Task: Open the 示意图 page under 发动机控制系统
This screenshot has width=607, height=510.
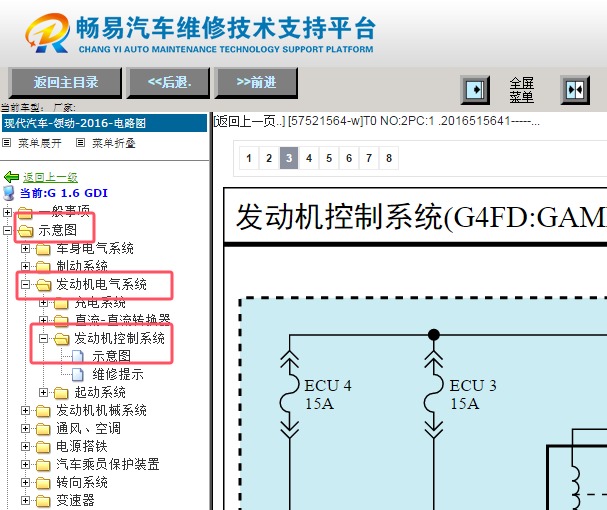Action: tap(111, 356)
